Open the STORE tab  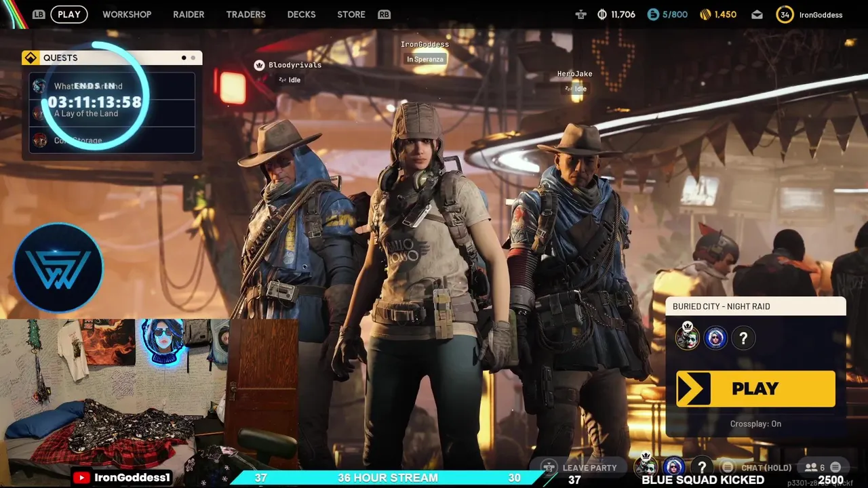[351, 14]
